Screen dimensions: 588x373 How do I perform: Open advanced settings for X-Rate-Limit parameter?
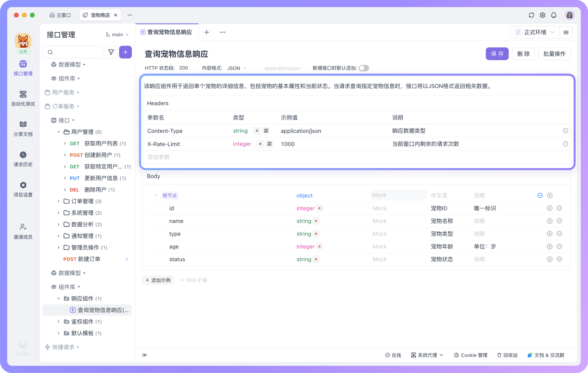[269, 144]
